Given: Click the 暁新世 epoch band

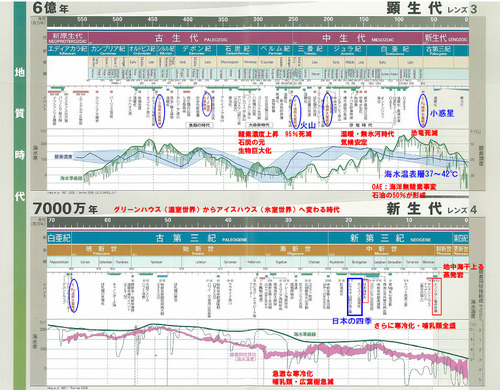Looking at the screenshot, I should 101,250.
